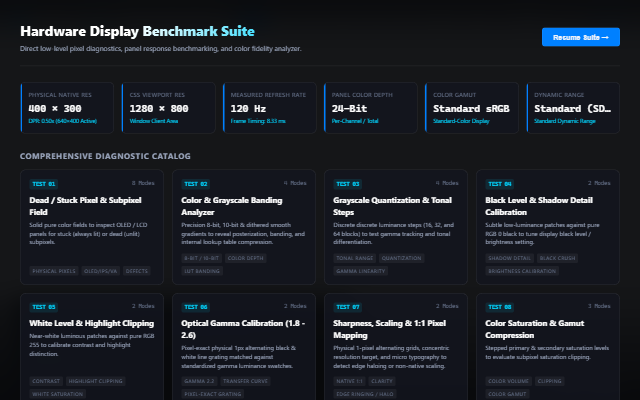Viewport: 640px width, 400px height.
Task: Click the Window Client Area text
Action: click(154, 121)
